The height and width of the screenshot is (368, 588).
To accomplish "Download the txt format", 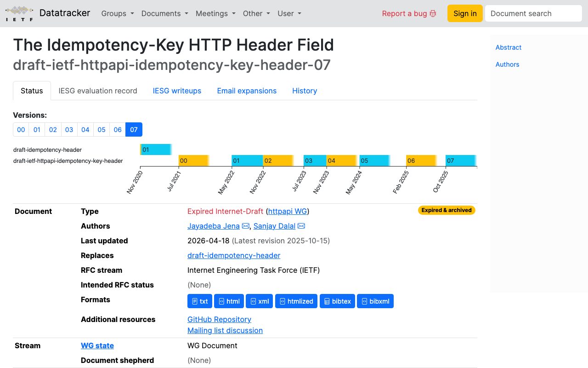I will 200,301.
